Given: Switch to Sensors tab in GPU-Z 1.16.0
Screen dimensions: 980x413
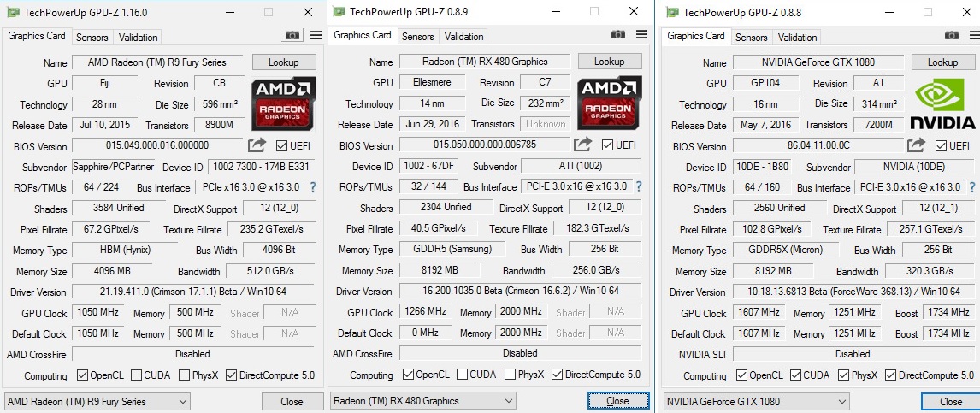Looking at the screenshot, I should [92, 37].
